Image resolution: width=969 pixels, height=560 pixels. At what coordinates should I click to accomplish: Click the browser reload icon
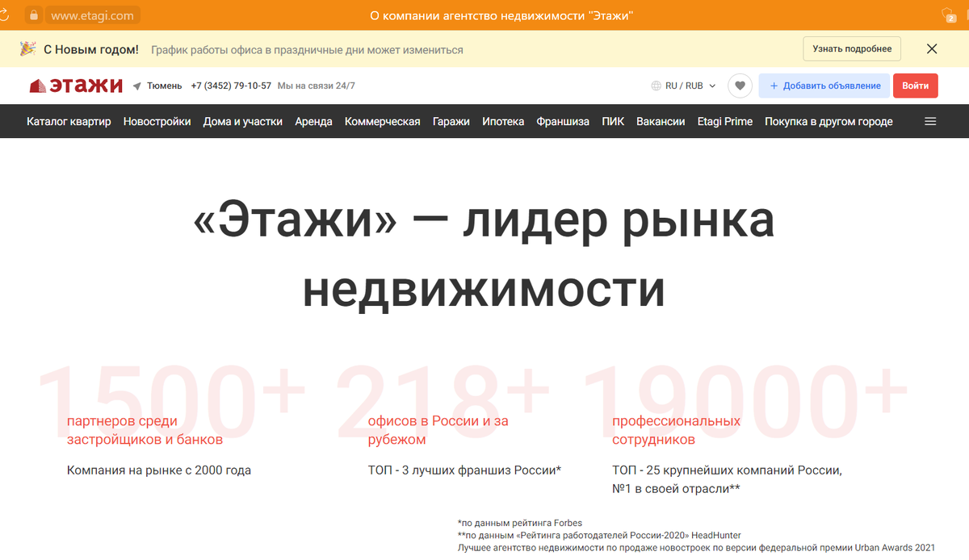[3, 15]
